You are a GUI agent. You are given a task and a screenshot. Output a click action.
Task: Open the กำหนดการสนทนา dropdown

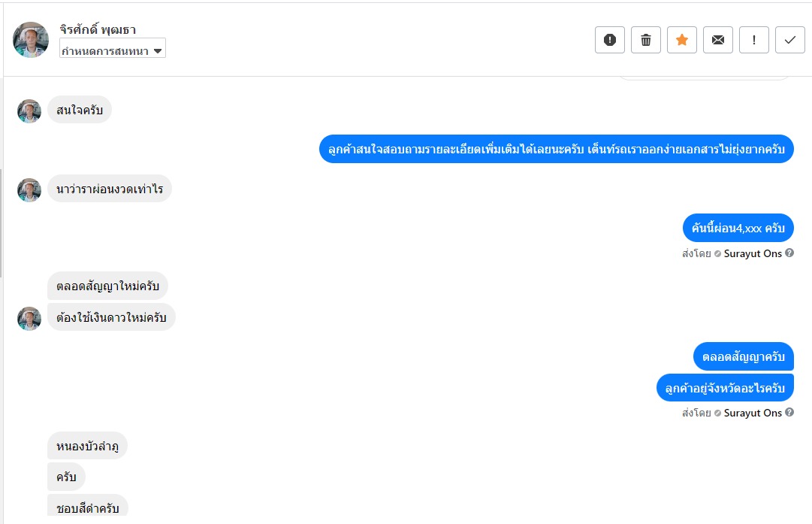click(112, 50)
